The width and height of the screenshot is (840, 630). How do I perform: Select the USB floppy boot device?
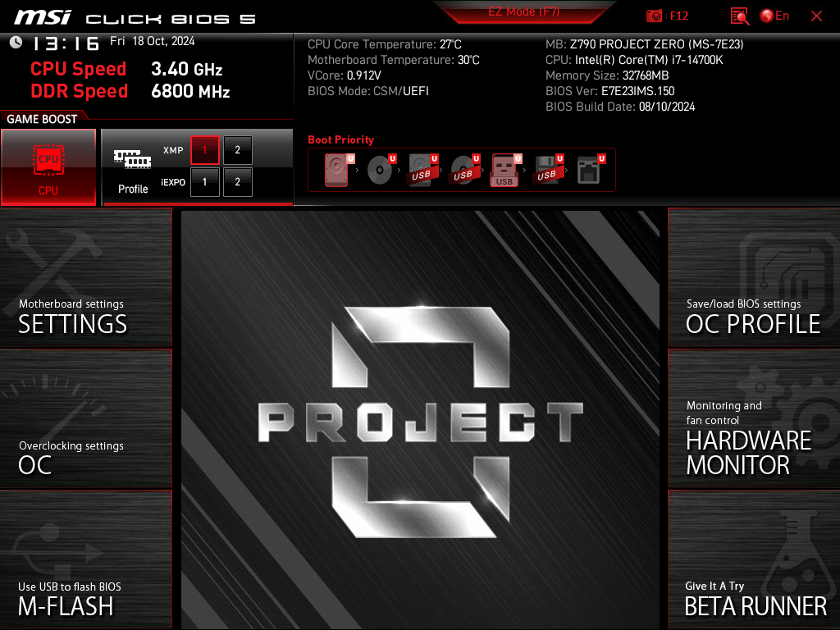tap(547, 170)
